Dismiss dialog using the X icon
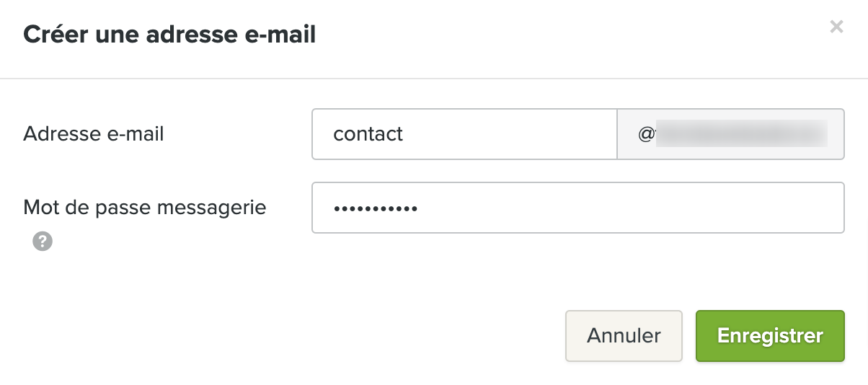The height and width of the screenshot is (385, 868). 836,27
